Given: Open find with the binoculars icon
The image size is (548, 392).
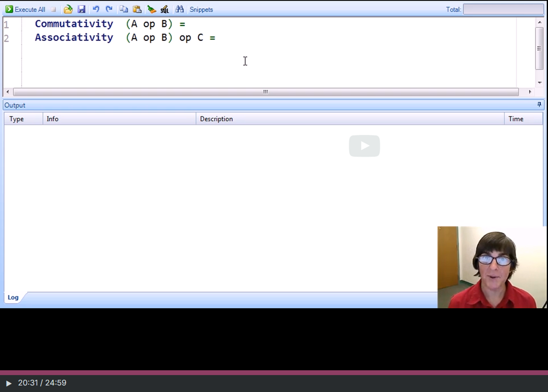Looking at the screenshot, I should pos(179,9).
